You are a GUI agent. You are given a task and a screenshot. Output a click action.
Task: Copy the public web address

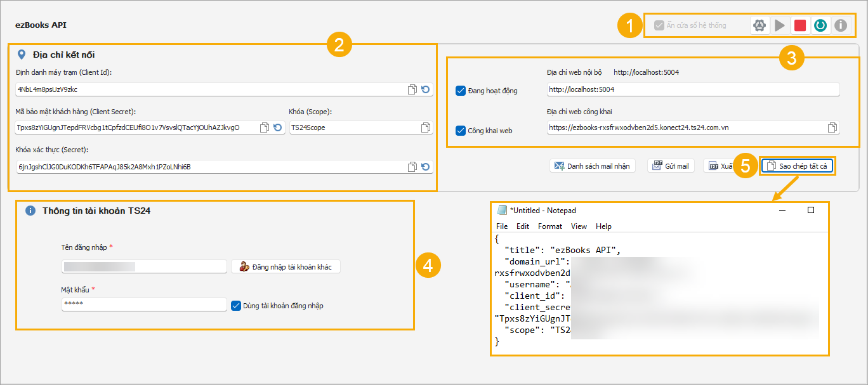(832, 127)
